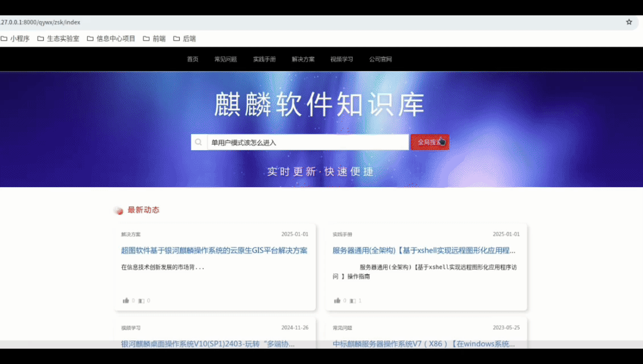This screenshot has width=643, height=364.
Task: Click the 最新动态 section heading
Action: (143, 210)
